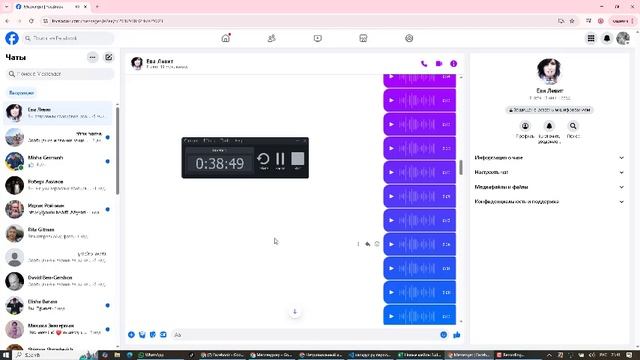Start a voice call with phone icon

click(424, 64)
